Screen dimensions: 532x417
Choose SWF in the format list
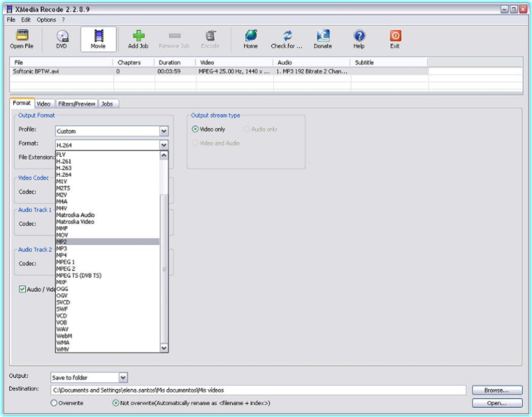coord(107,309)
